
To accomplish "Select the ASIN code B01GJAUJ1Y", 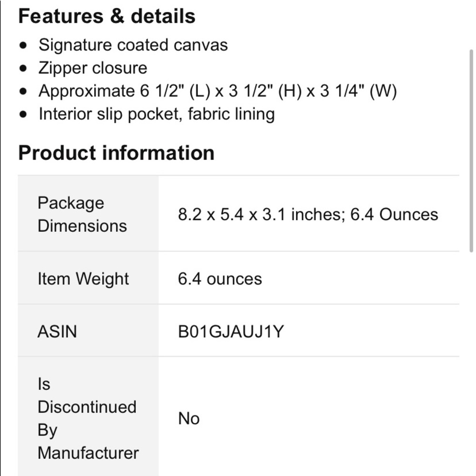I will pyautogui.click(x=230, y=331).
